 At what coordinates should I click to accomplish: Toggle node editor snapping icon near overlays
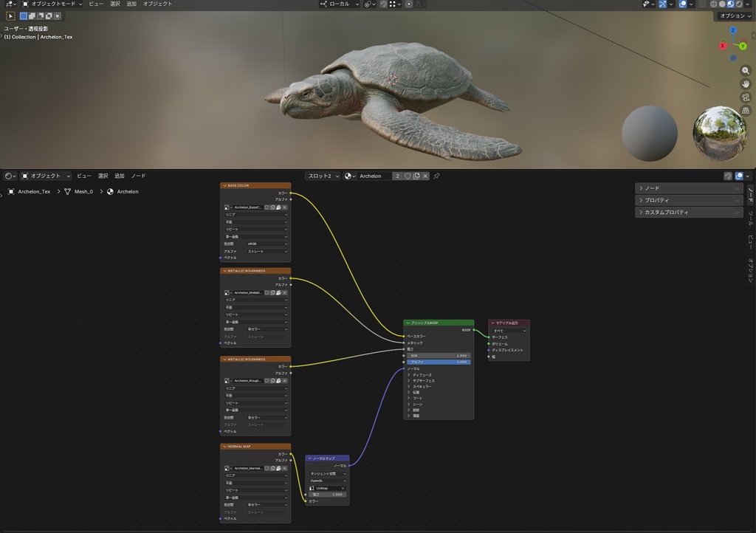(x=728, y=176)
